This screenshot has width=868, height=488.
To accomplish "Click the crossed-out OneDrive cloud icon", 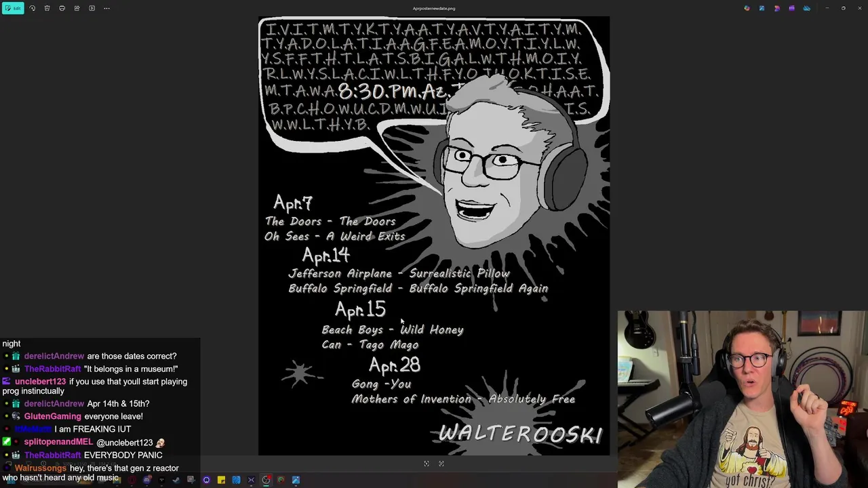I will [806, 8].
